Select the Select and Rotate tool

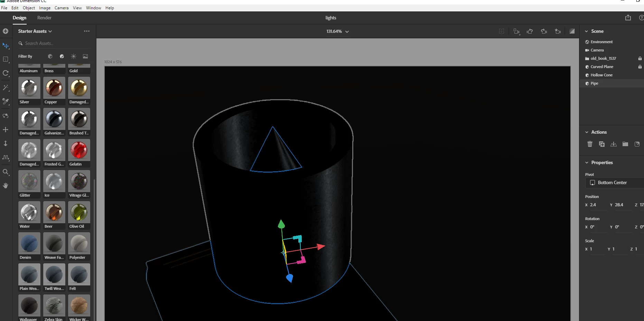pos(6,73)
